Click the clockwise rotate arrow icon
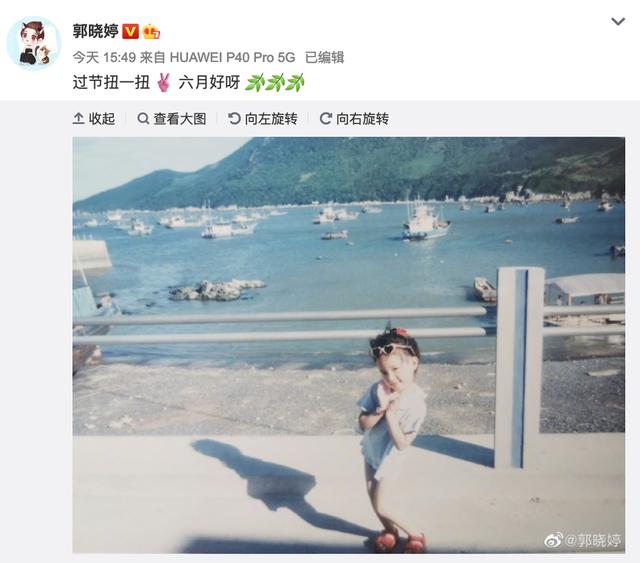The height and width of the screenshot is (563, 640). click(x=326, y=119)
